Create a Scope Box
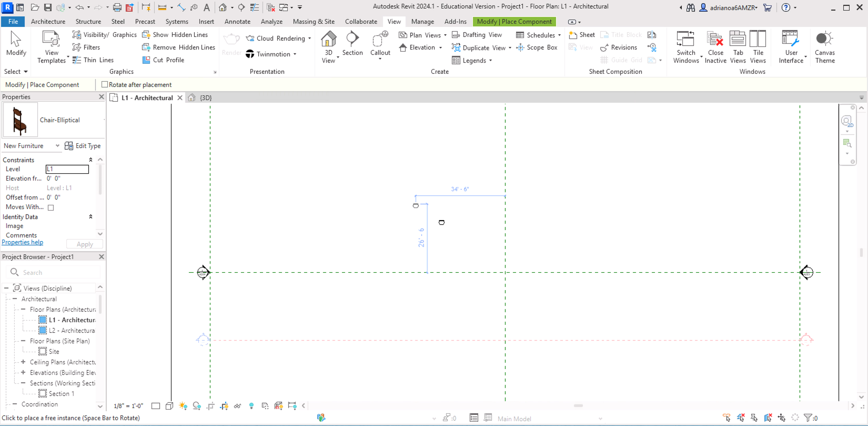Image resolution: width=868 pixels, height=426 pixels. (536, 47)
